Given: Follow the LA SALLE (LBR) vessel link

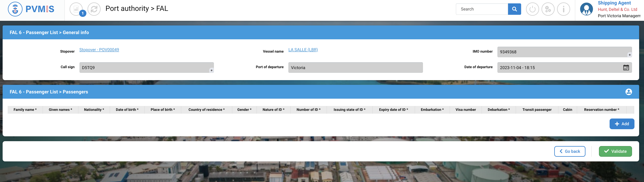Looking at the screenshot, I should pyautogui.click(x=303, y=50).
